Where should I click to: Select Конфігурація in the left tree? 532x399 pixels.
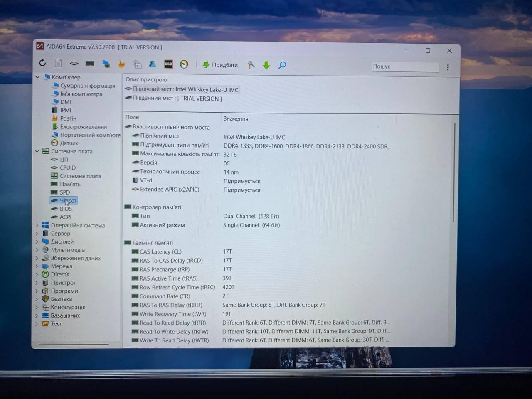68,307
